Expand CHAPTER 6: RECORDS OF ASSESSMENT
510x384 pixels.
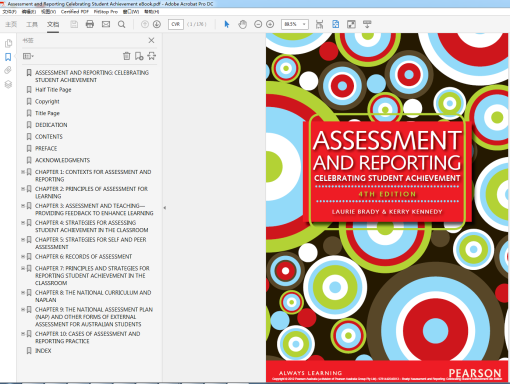pos(23,257)
